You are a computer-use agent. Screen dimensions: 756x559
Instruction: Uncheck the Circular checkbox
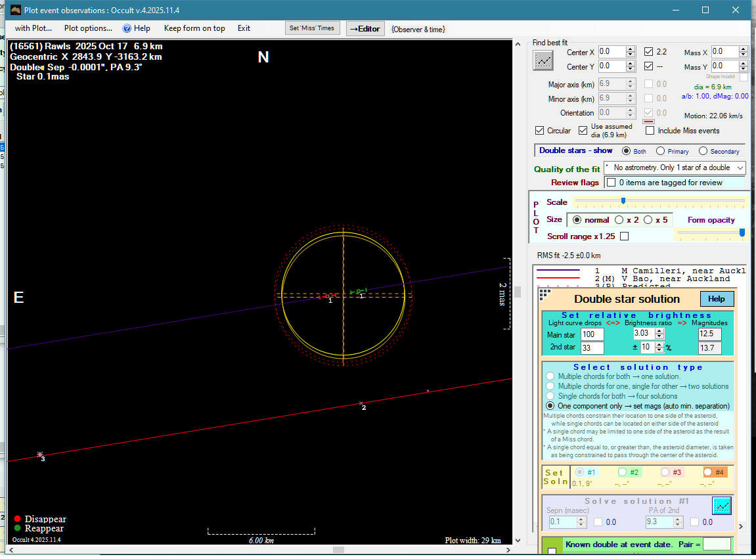click(x=540, y=131)
